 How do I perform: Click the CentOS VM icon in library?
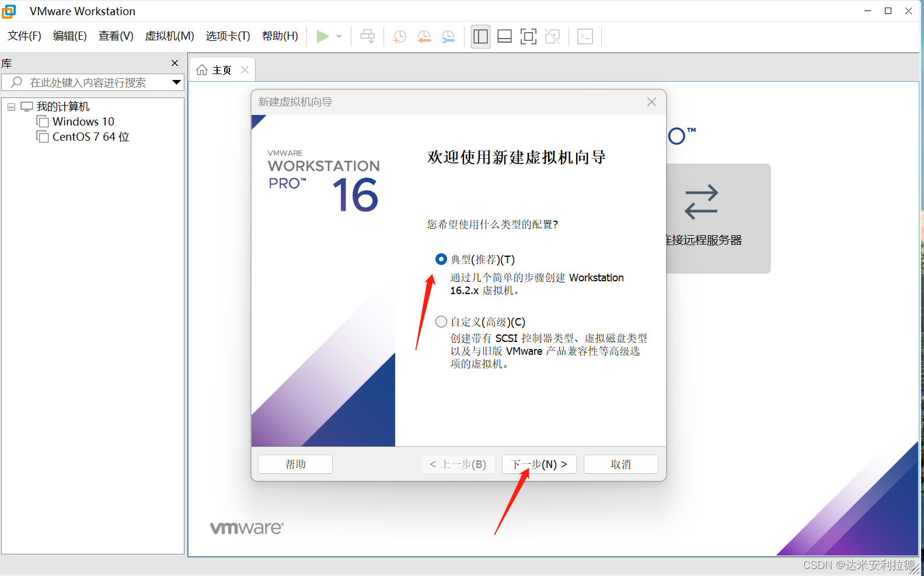42,137
